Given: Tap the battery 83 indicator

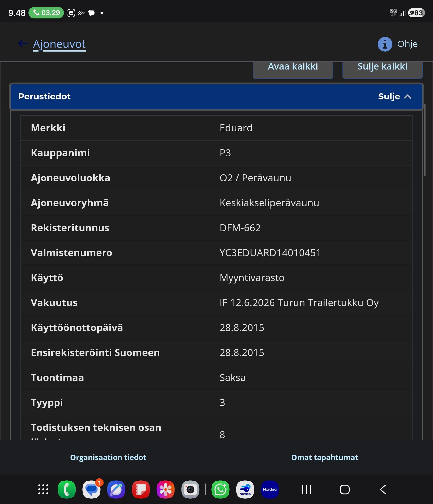Looking at the screenshot, I should pos(416,13).
